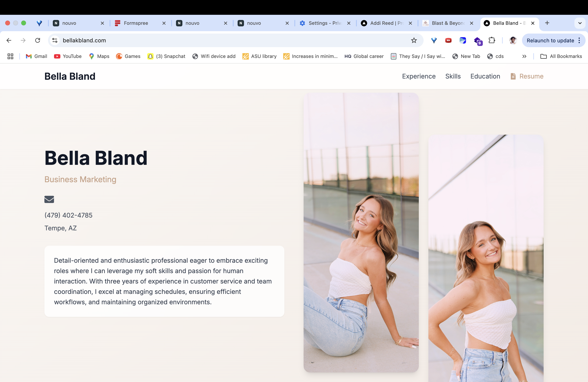This screenshot has width=588, height=382.
Task: Click the Tempe, AZ location text
Action: [61, 228]
